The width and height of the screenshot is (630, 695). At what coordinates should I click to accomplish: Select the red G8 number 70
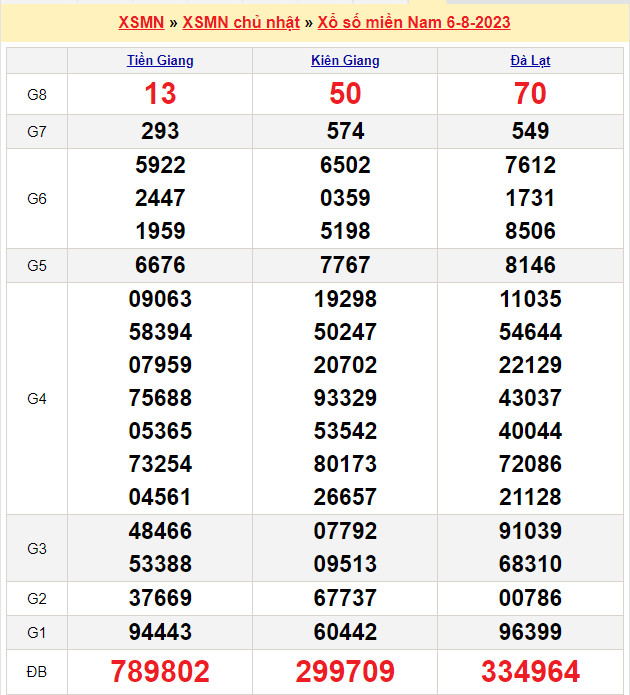click(x=530, y=94)
